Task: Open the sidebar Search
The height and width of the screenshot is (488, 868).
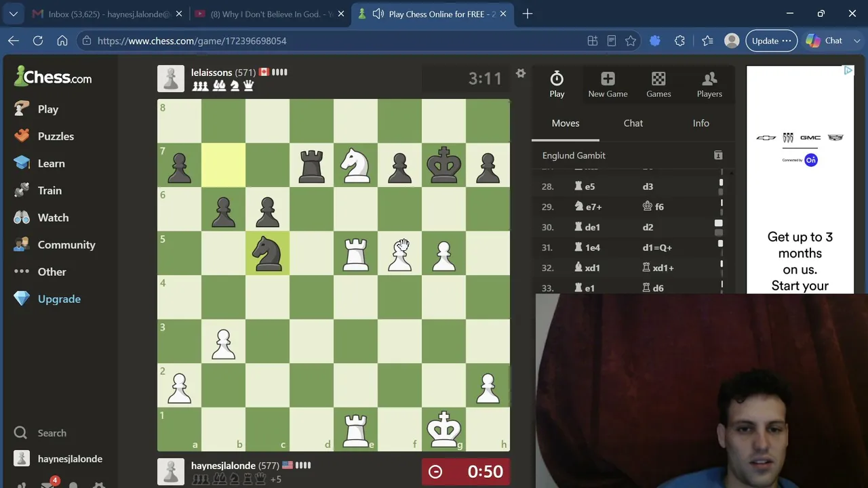Action: 40,433
